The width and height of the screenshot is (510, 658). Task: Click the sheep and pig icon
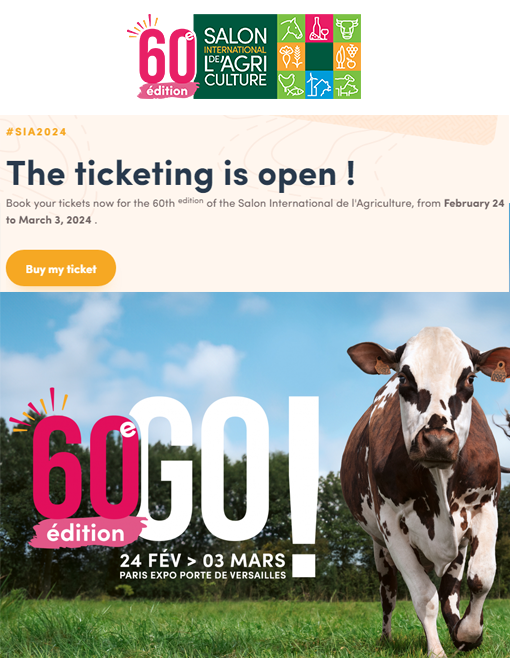pyautogui.click(x=347, y=84)
